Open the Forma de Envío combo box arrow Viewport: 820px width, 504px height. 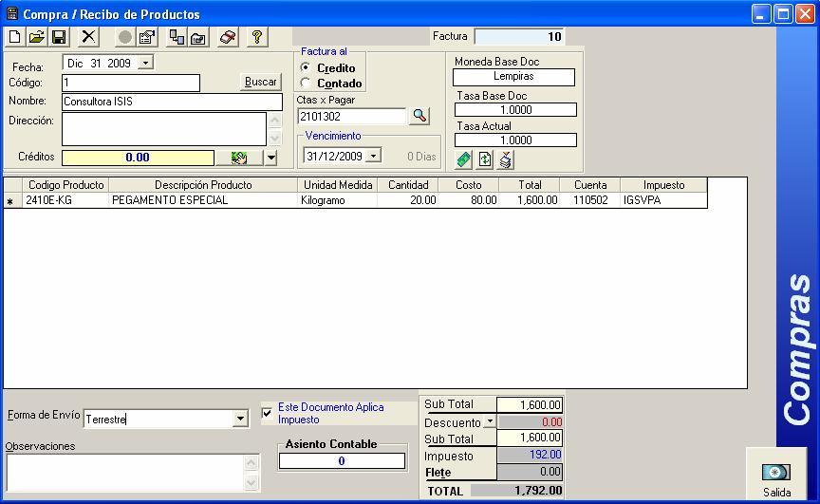click(240, 419)
